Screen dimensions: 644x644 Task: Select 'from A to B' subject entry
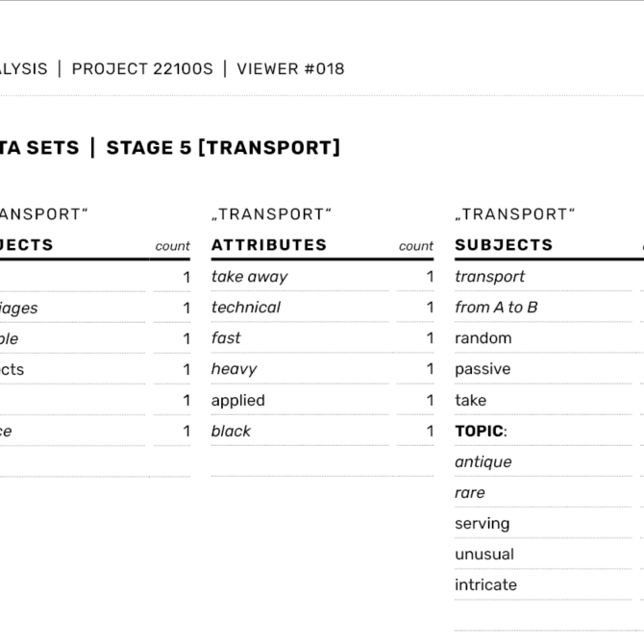coord(496,308)
